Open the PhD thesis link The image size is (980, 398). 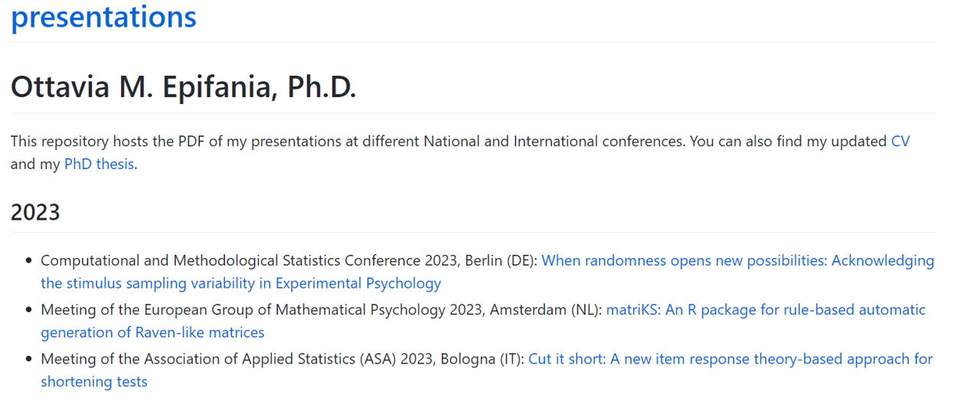coord(100,164)
